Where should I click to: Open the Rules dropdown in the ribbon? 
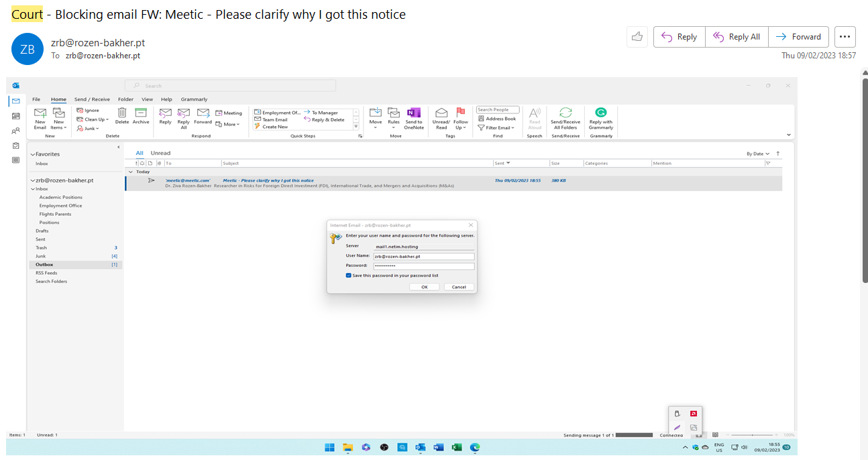pos(394,118)
